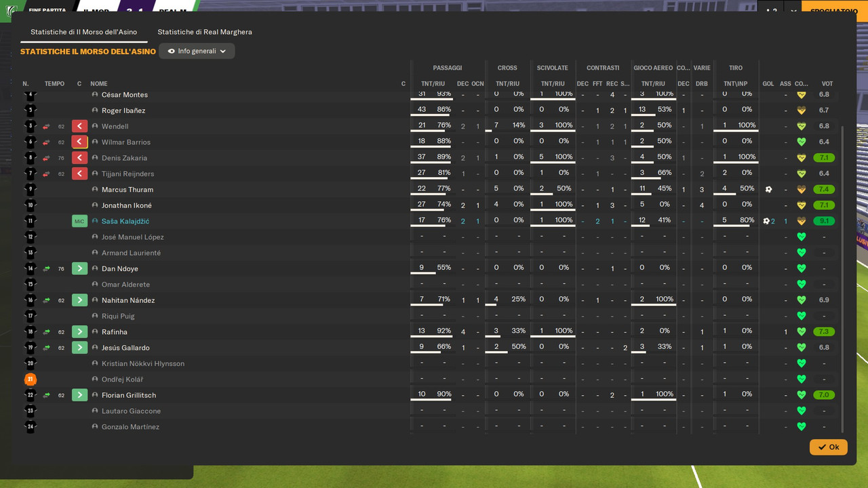Click the orange number 21 shirt icon
The height and width of the screenshot is (488, 868).
(30, 380)
